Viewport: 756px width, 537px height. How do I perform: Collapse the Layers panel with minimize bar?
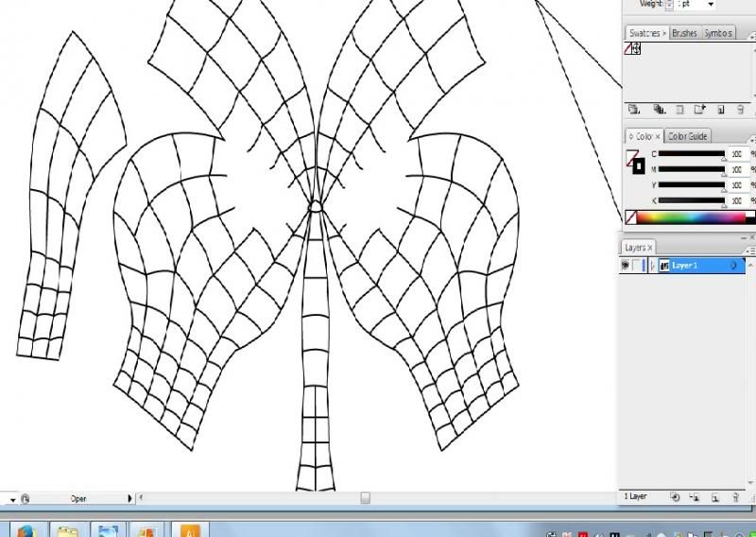click(743, 238)
